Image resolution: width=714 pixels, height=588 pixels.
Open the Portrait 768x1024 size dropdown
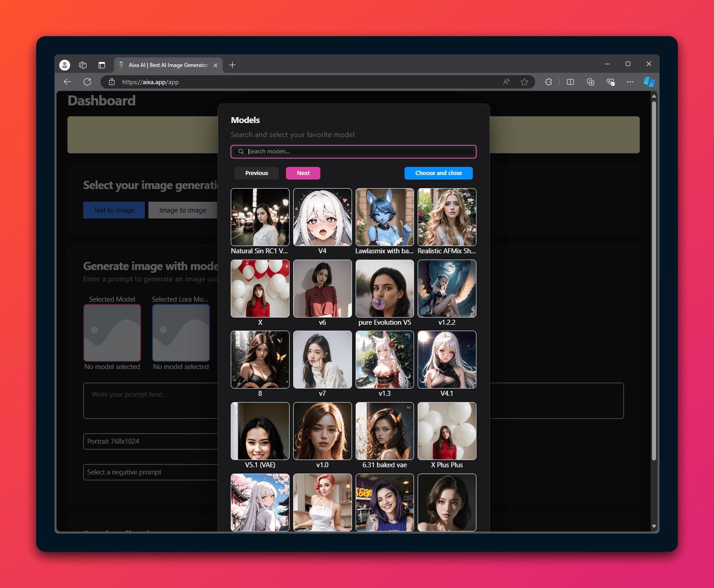click(x=151, y=441)
